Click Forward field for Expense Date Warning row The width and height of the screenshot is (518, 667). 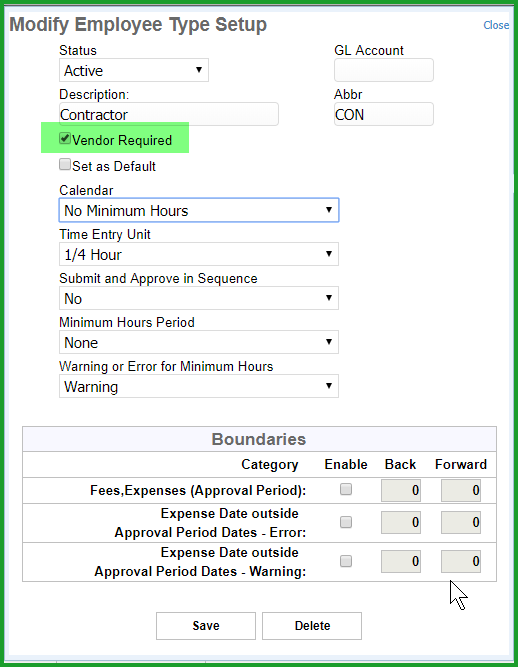coord(461,562)
